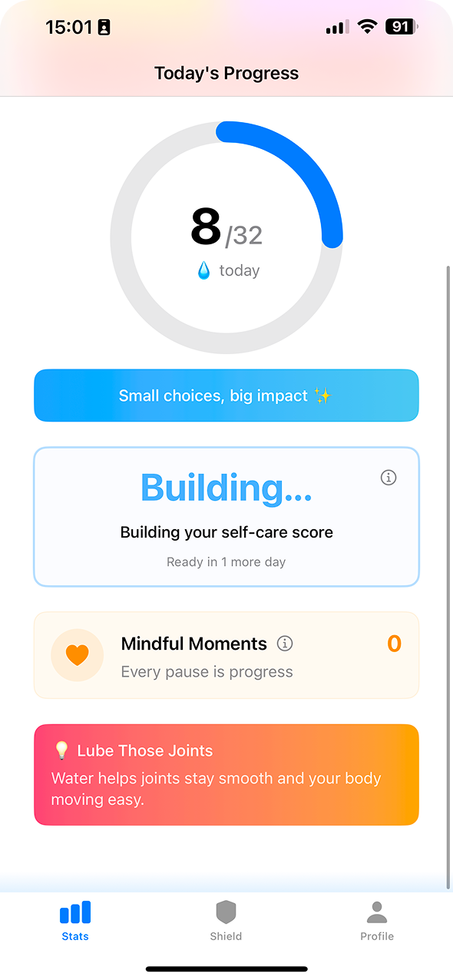This screenshot has height=980, width=453.
Task: Expand the Mindful Moments card
Action: coord(226,655)
